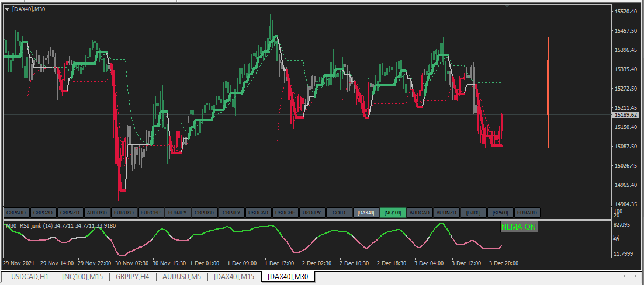
Task: Switch to the [NQ100],M15 chart tab
Action: 82,277
